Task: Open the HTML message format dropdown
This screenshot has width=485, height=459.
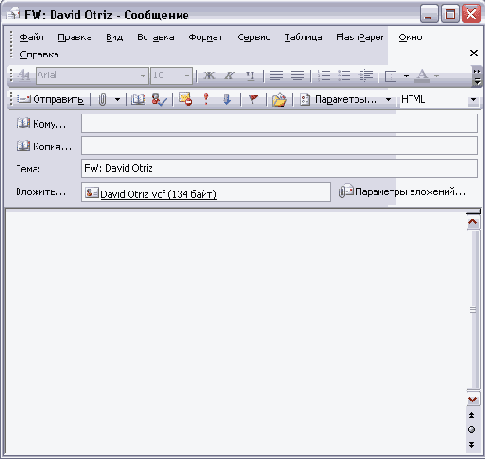Action: point(473,99)
